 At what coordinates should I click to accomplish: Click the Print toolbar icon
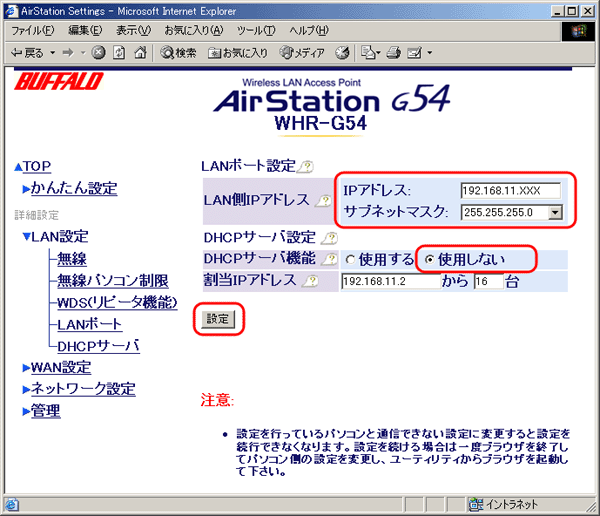[393, 53]
